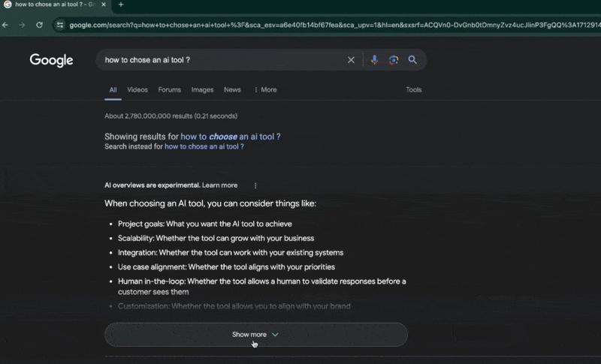Open the search Tools options

pos(414,90)
